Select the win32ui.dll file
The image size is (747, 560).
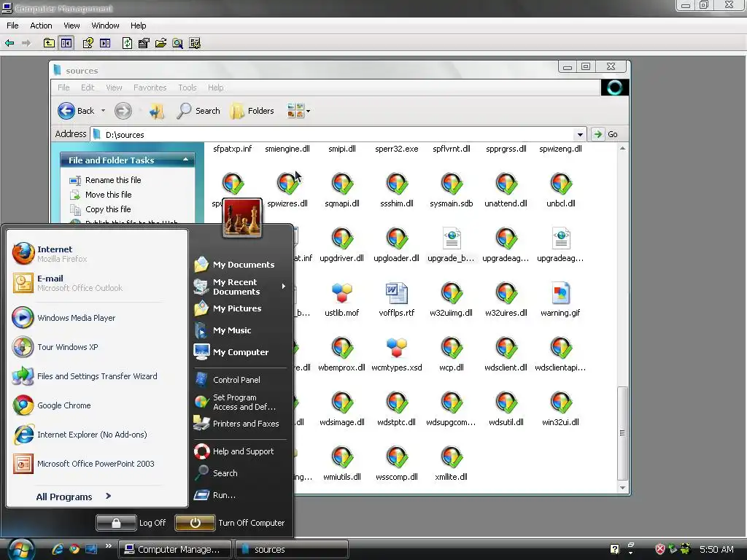(x=560, y=408)
